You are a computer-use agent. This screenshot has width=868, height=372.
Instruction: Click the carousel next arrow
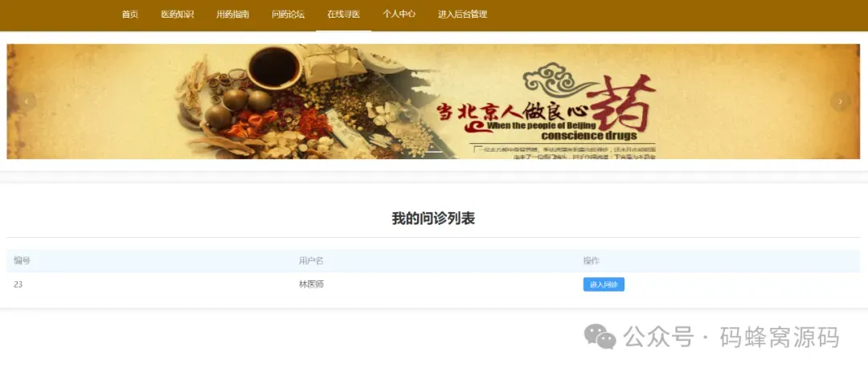[x=841, y=102]
